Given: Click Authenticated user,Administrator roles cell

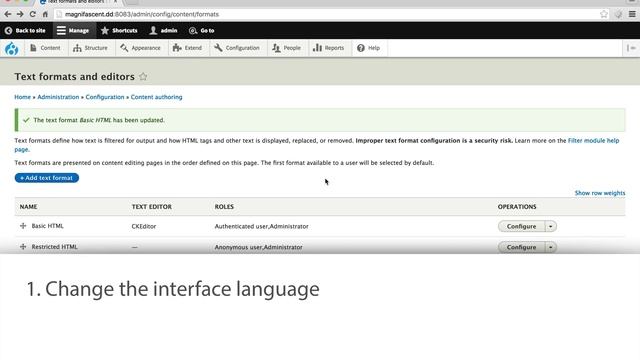Looking at the screenshot, I should click(262, 226).
